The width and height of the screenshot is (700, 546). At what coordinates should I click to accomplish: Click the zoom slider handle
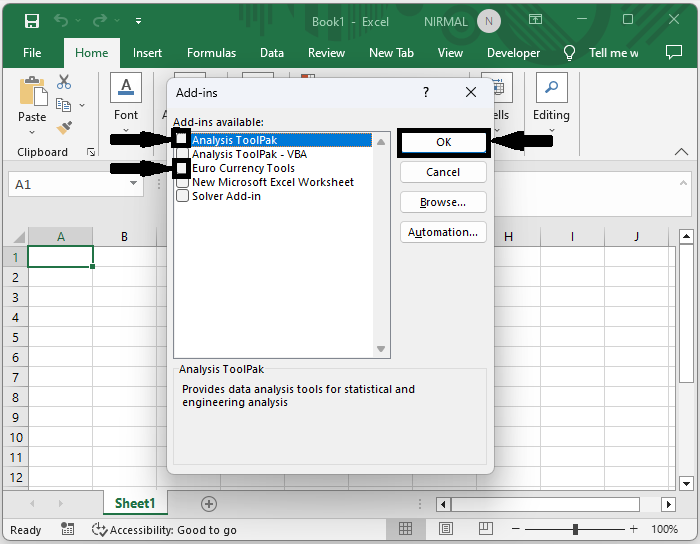575,529
